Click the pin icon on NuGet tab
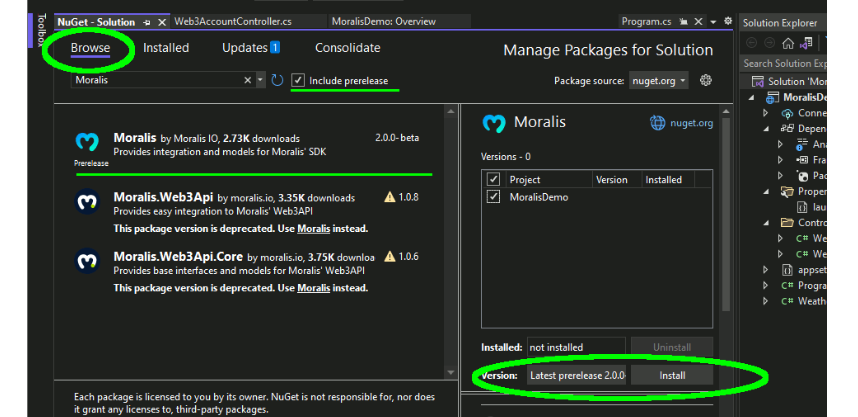 tap(147, 22)
